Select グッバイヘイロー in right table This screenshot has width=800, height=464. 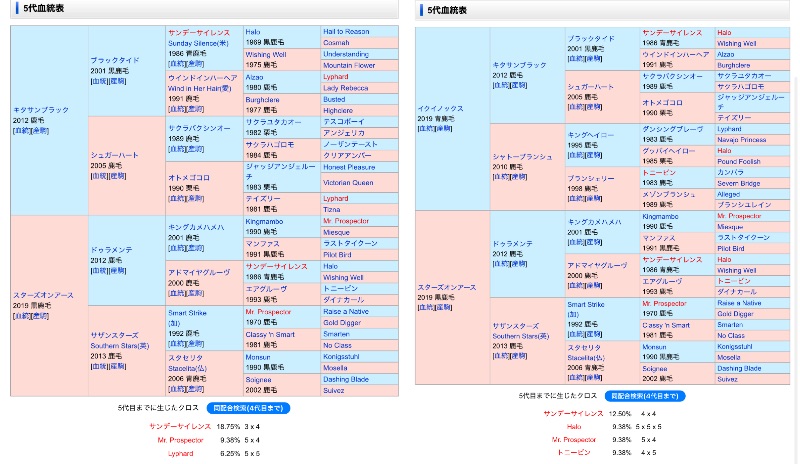point(668,151)
